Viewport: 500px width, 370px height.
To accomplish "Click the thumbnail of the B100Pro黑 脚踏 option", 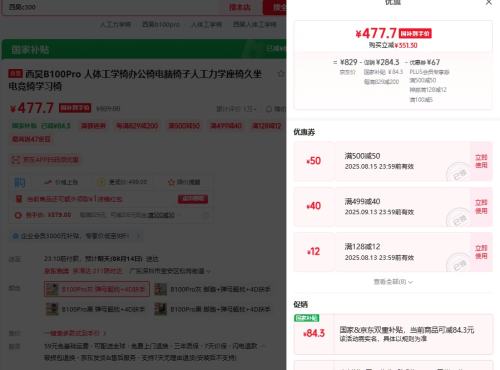I will [x=160, y=309].
